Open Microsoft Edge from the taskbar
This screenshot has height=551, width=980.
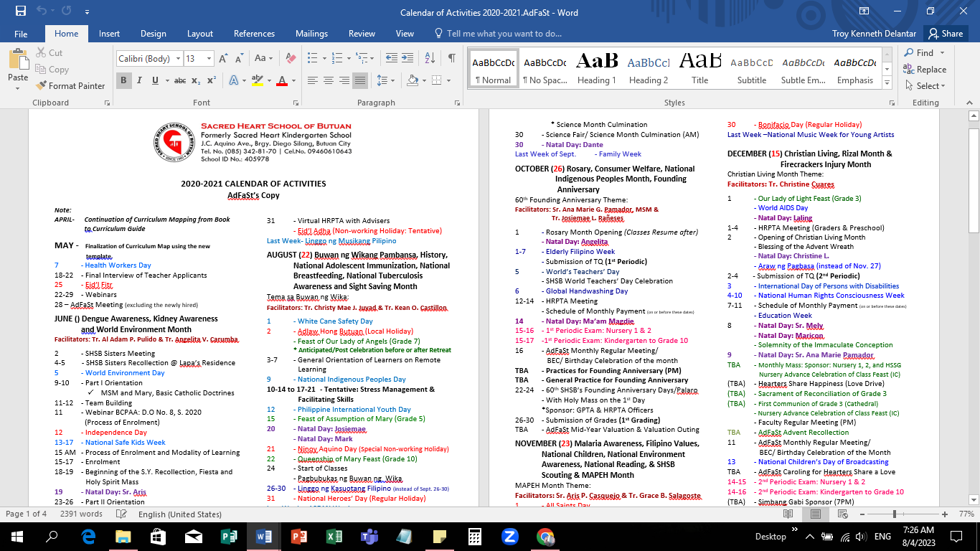88,537
